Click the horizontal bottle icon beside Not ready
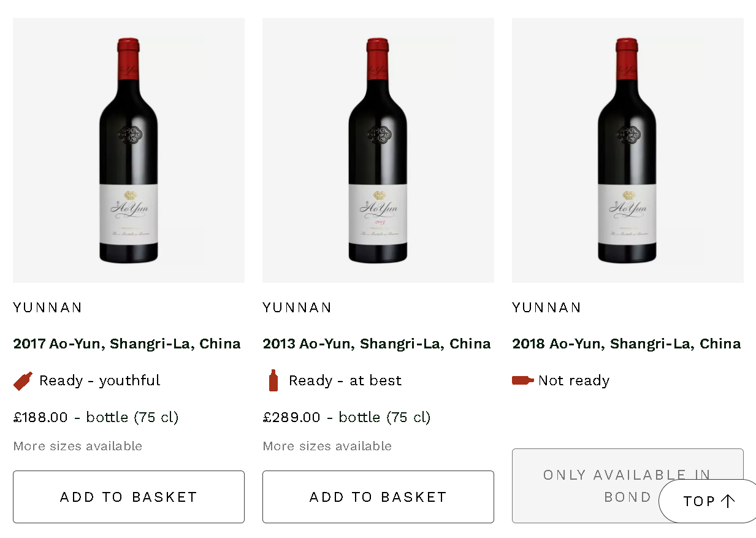This screenshot has width=756, height=538. [x=522, y=381]
